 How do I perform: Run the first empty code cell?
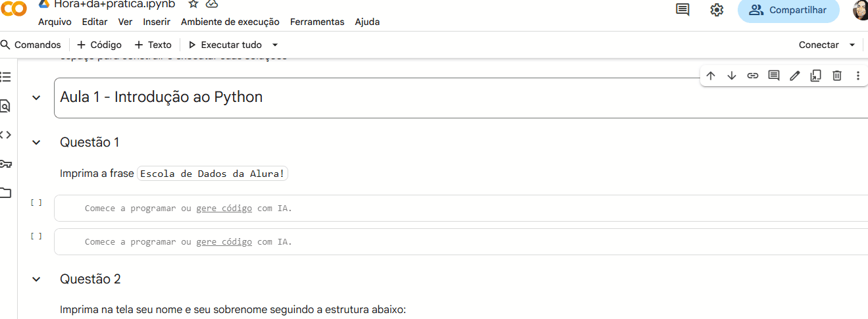click(36, 203)
